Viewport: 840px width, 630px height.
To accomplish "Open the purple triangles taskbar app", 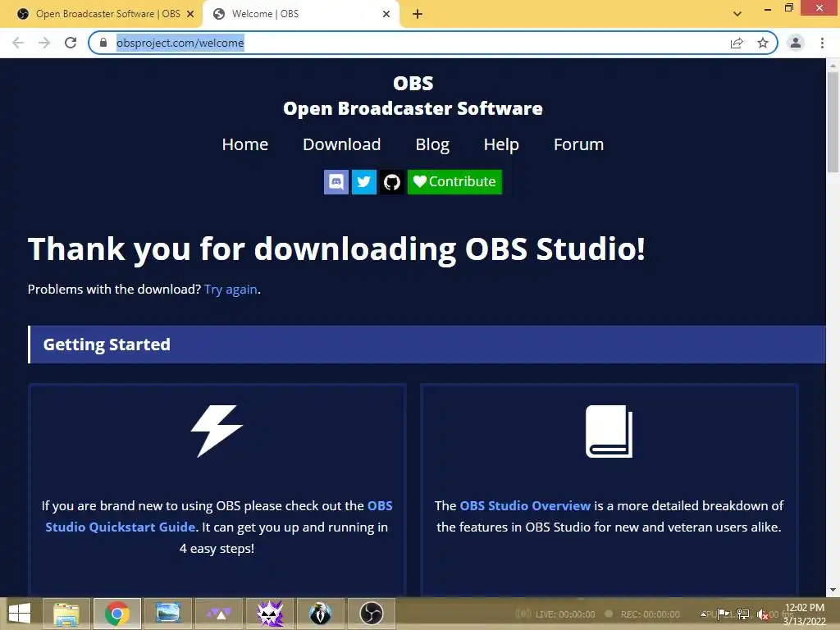I will coord(218,614).
